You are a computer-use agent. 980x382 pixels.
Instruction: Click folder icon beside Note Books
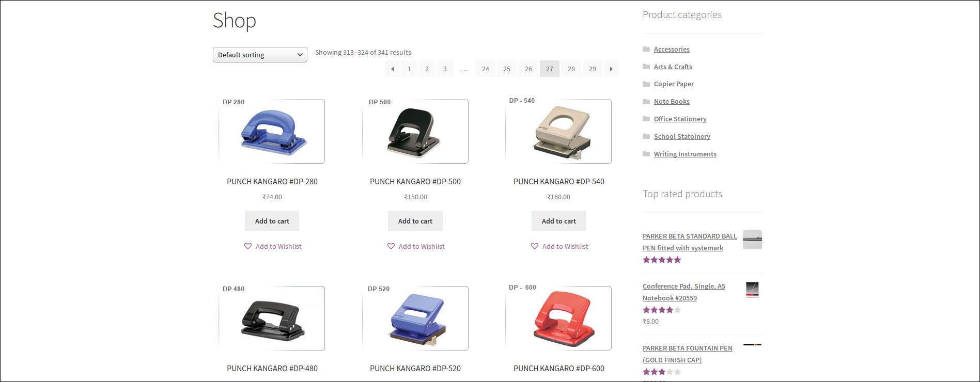[x=646, y=101]
